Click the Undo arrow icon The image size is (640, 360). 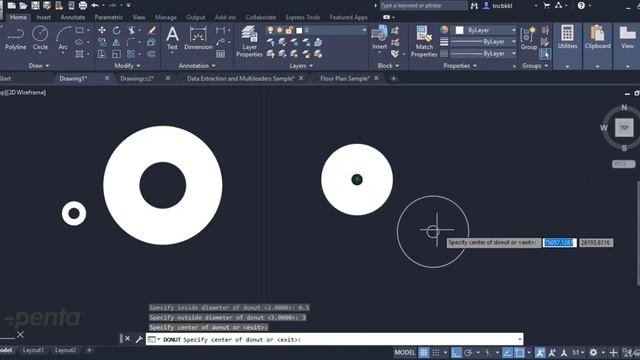click(95, 5)
